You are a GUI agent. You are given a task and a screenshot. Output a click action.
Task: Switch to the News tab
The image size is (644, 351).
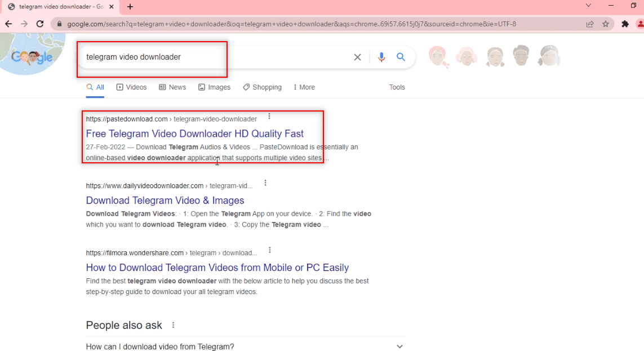pos(172,87)
